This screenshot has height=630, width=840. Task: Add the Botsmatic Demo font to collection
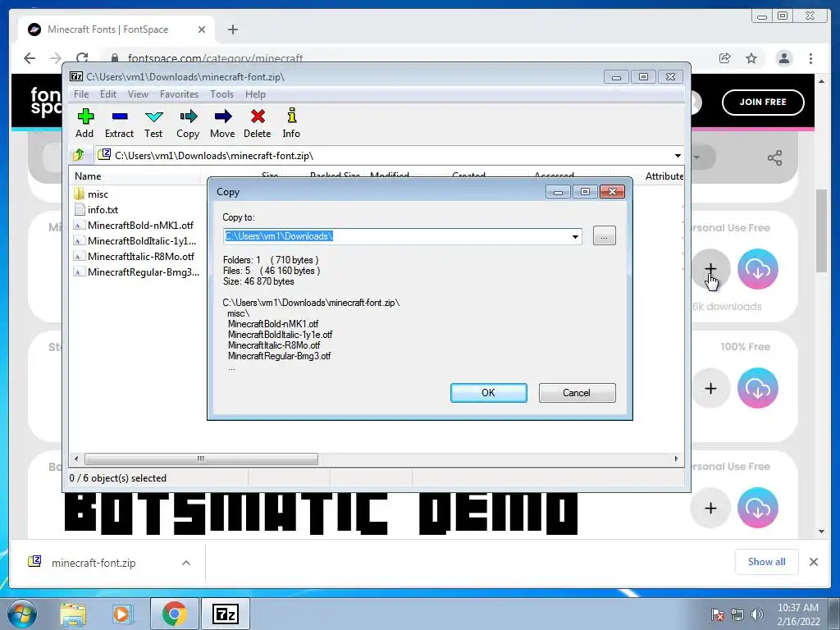(710, 508)
